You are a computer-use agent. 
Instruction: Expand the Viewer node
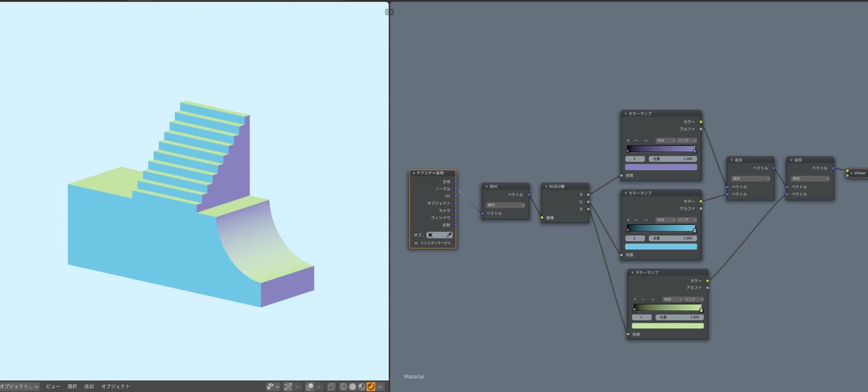pyautogui.click(x=851, y=173)
